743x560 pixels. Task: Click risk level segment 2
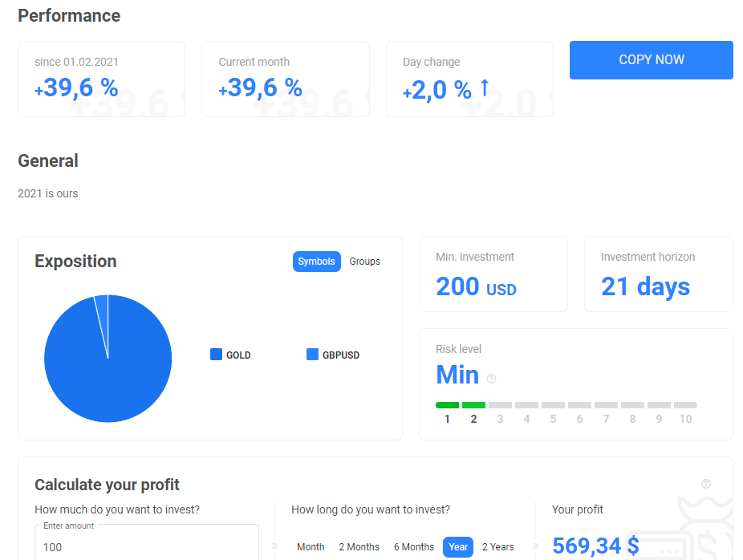473,405
